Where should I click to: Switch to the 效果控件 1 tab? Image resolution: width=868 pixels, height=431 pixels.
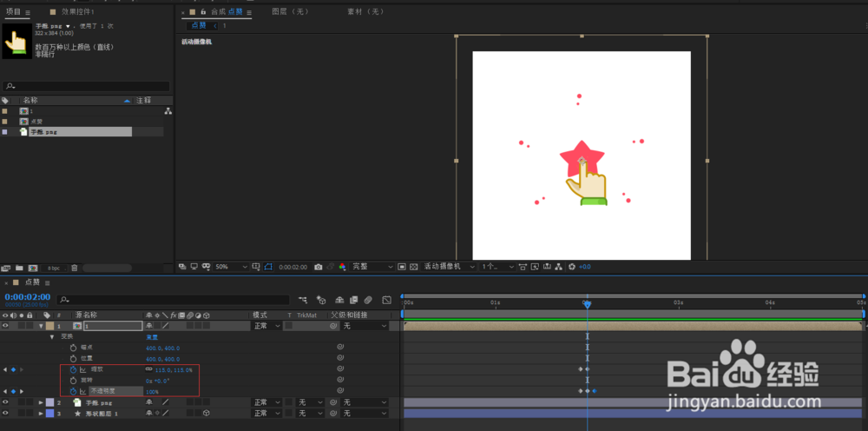coord(77,11)
